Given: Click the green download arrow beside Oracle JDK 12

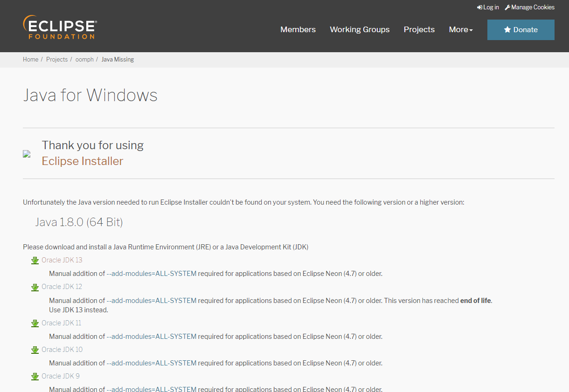Looking at the screenshot, I should pos(35,287).
